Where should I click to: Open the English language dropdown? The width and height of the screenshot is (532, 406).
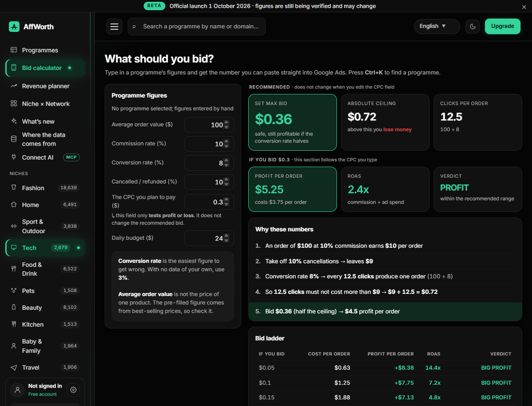[x=437, y=26]
